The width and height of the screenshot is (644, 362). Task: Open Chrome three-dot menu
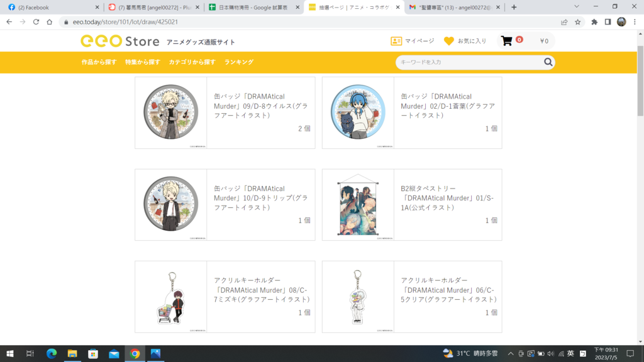pyautogui.click(x=635, y=22)
